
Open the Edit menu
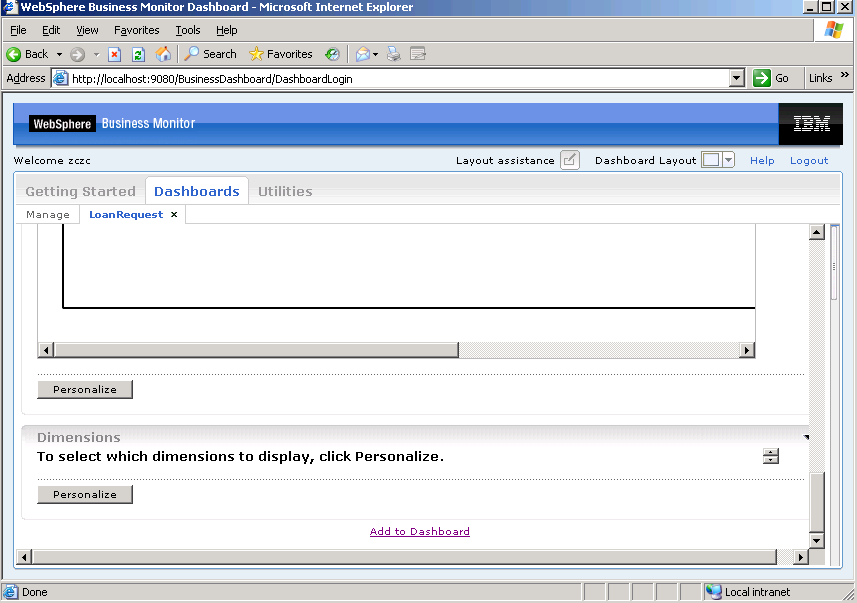51,30
